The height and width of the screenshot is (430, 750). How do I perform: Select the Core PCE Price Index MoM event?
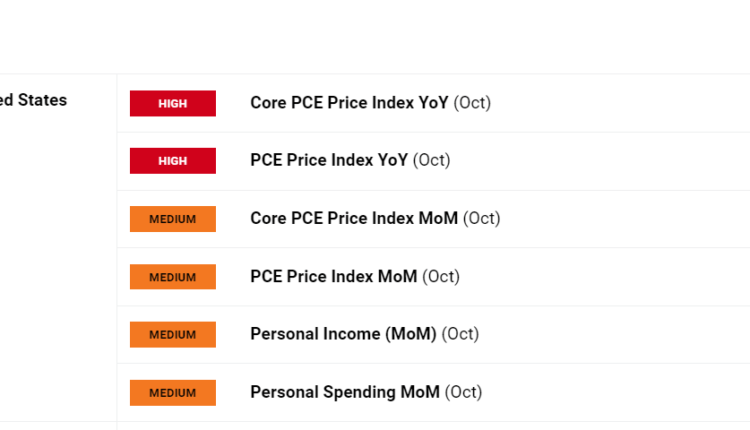[x=354, y=219]
